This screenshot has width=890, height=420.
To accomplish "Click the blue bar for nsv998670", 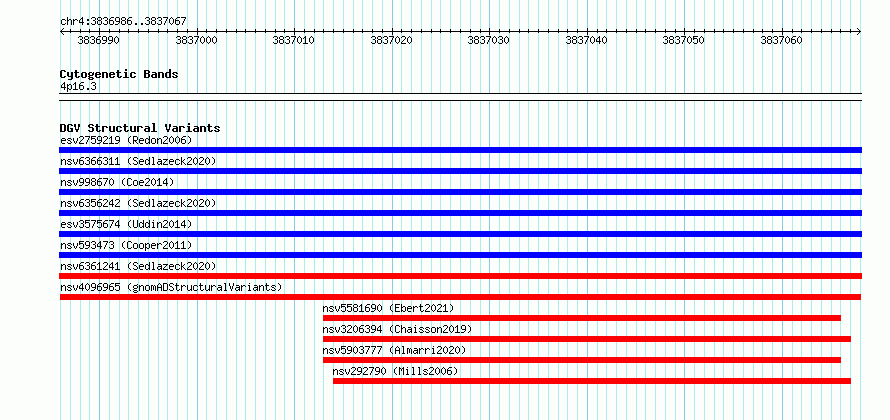I will pyautogui.click(x=460, y=192).
